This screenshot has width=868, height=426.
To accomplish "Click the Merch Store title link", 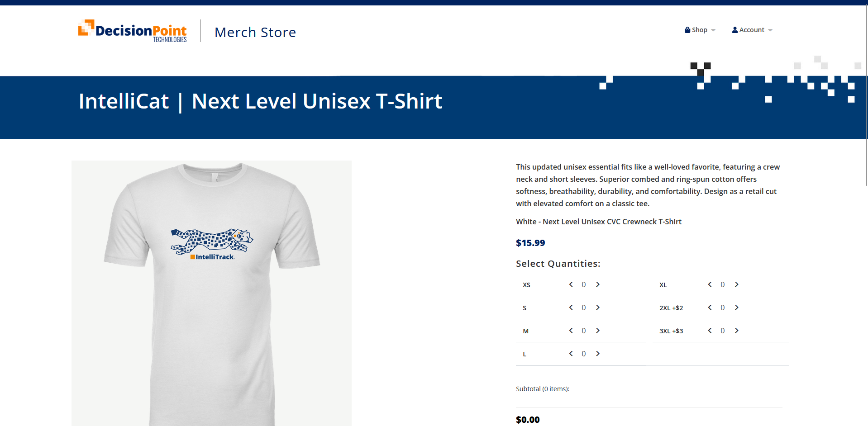I will point(255,32).
